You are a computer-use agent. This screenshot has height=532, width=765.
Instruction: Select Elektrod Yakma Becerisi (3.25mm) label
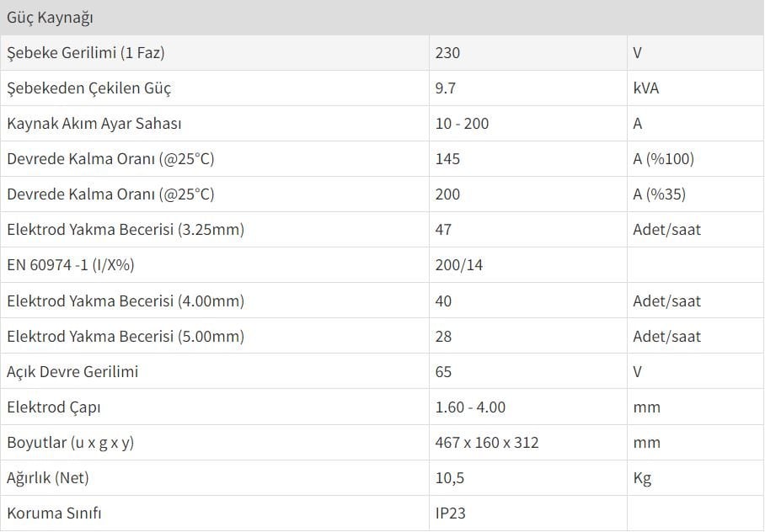click(x=126, y=230)
